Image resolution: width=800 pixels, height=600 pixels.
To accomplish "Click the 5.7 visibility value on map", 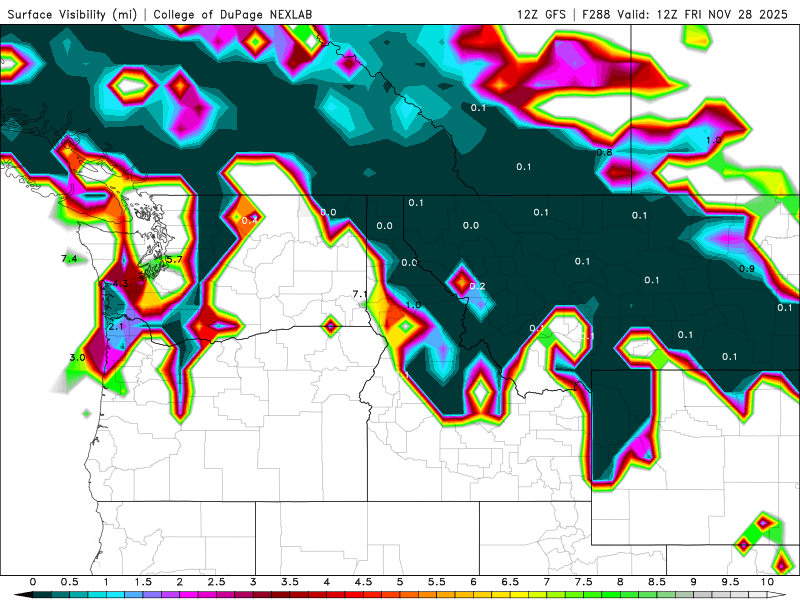I will coord(174,259).
